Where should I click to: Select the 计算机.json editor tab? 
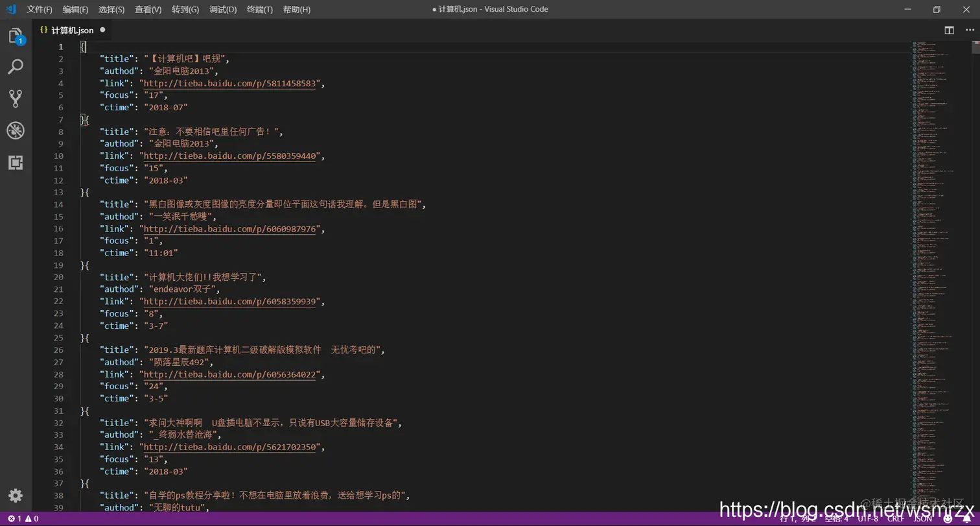click(70, 30)
